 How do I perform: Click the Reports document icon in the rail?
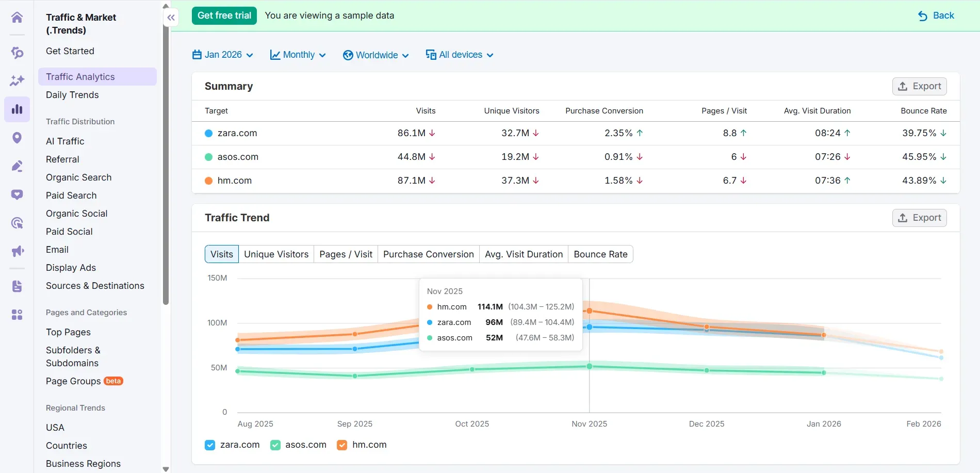click(17, 286)
